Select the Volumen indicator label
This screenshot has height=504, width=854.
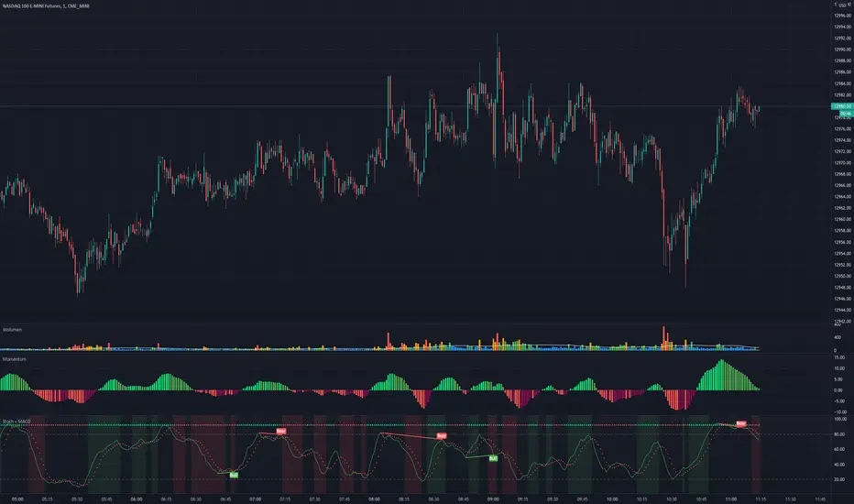click(x=12, y=330)
